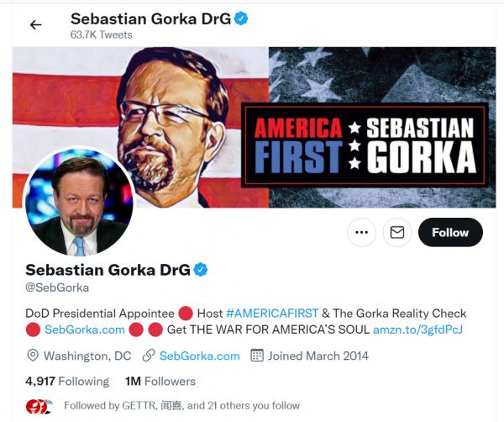Click verified badge next to profile name
Image resolution: width=504 pixels, height=422 pixels.
coord(202,270)
